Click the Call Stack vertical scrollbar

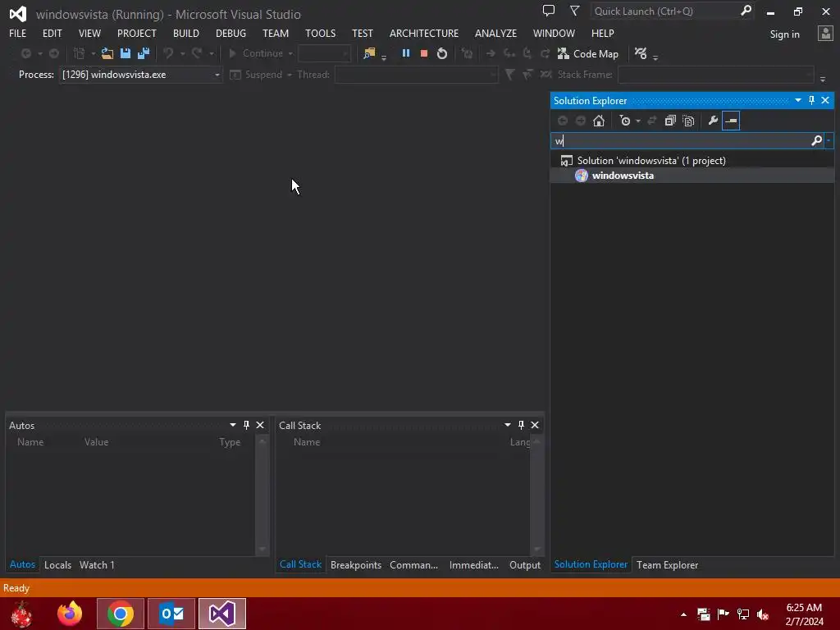click(536, 495)
